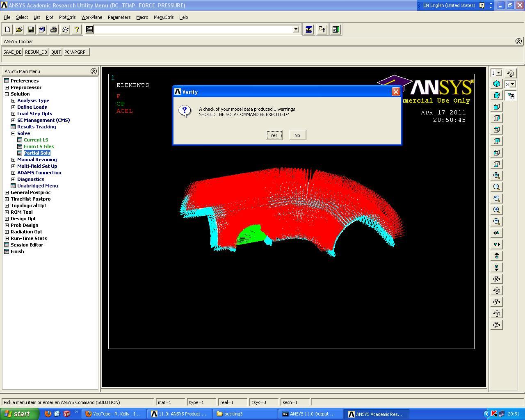Click the RESUM_DB button

point(36,52)
